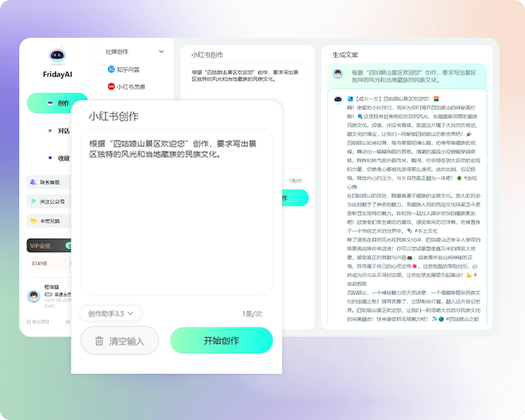Click the robot icon beside generated reply
Image resolution: width=525 pixels, height=420 pixels.
338,99
